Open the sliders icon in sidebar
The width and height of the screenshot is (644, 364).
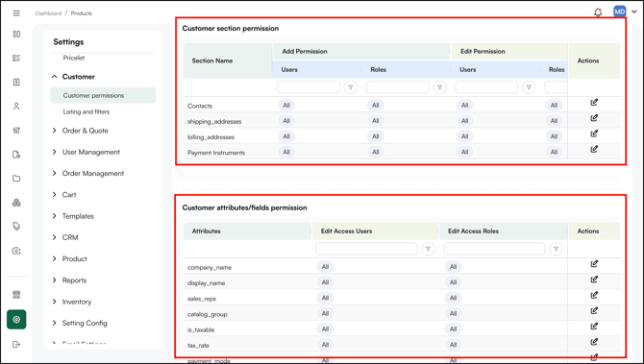16,131
